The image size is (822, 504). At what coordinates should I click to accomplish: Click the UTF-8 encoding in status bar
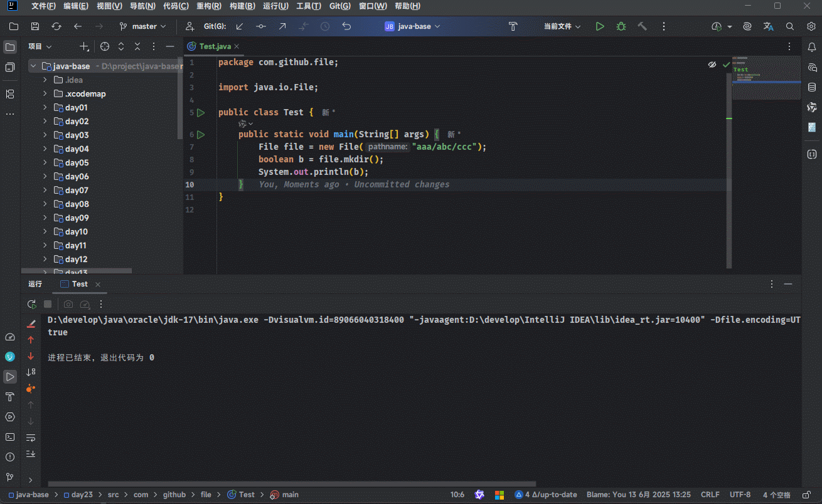[x=740, y=495]
